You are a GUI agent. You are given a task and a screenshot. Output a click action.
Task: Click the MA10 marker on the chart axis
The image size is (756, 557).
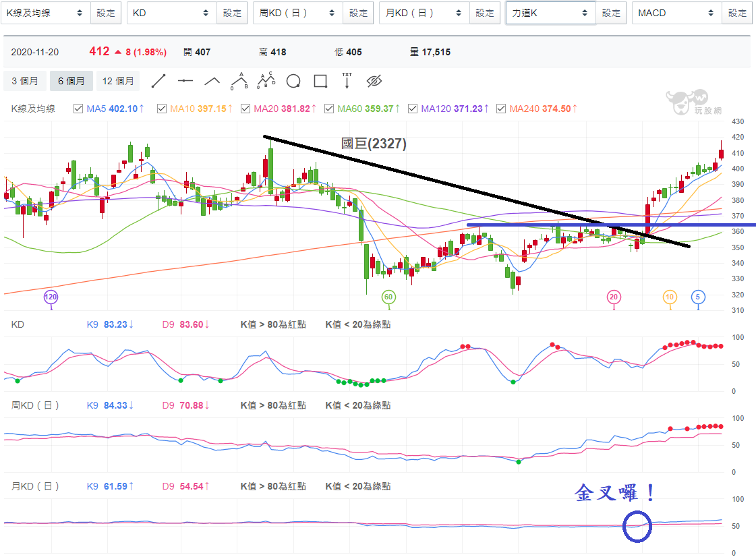(670, 297)
